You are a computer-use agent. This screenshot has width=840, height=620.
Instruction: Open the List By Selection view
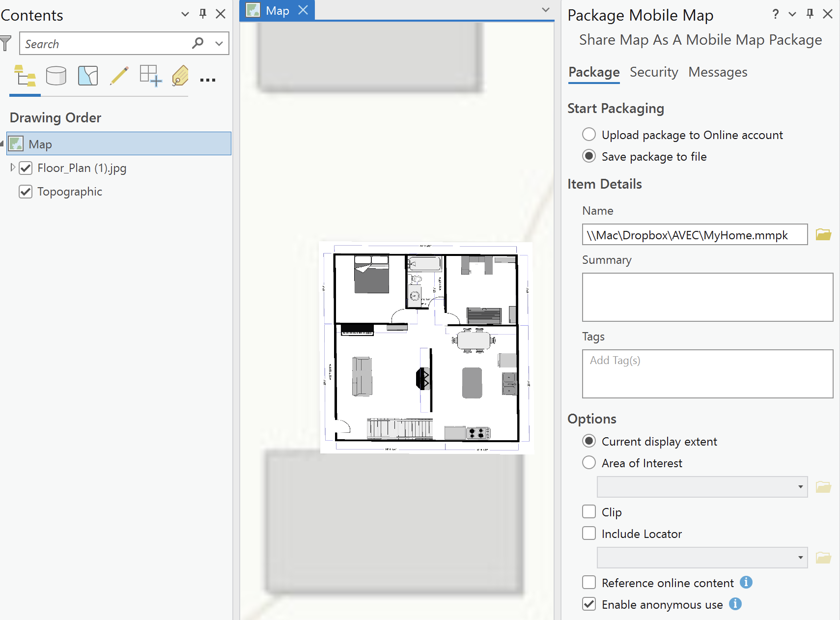click(x=88, y=76)
